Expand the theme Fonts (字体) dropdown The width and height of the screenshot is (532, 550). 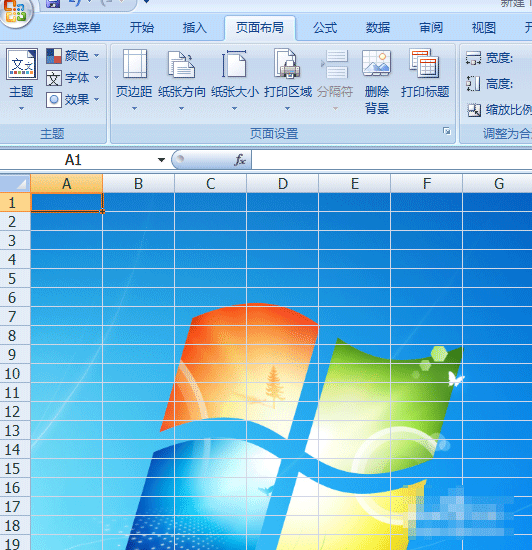(73, 78)
